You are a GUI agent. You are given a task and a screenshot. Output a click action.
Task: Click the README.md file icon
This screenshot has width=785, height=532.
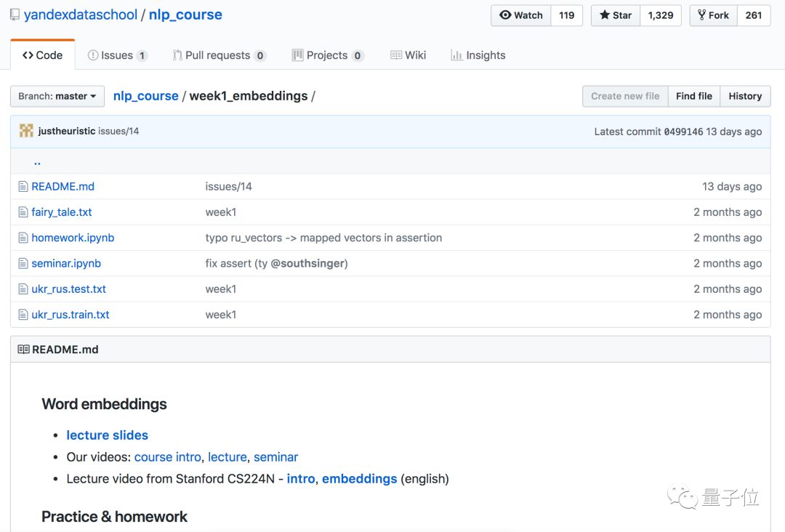(23, 187)
